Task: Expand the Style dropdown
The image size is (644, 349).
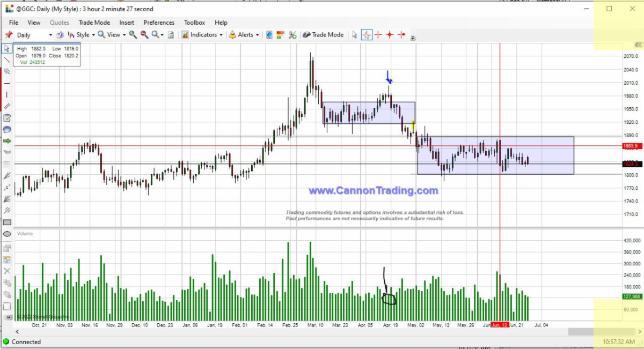Action: (x=93, y=35)
